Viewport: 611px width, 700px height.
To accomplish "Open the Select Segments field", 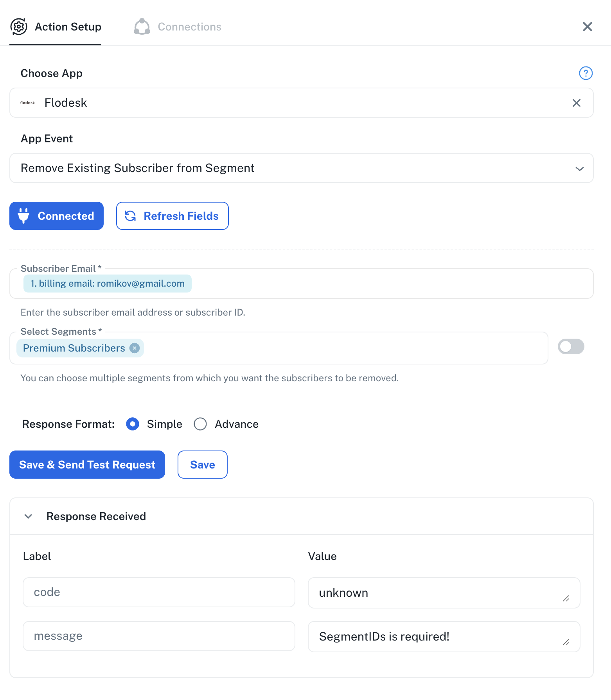I will [344, 348].
